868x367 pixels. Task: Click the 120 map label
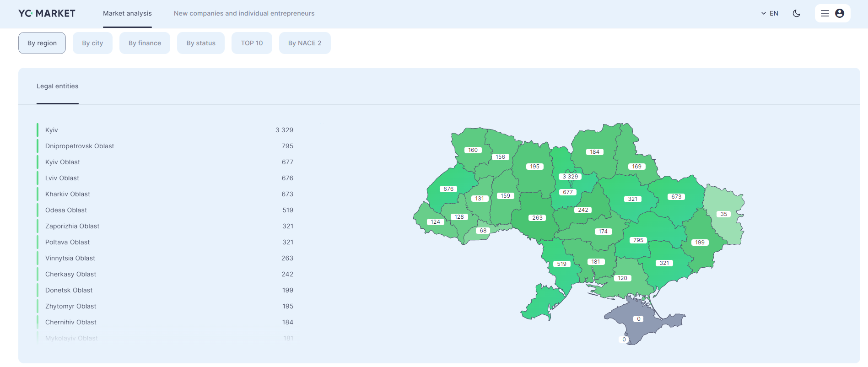[x=622, y=278]
